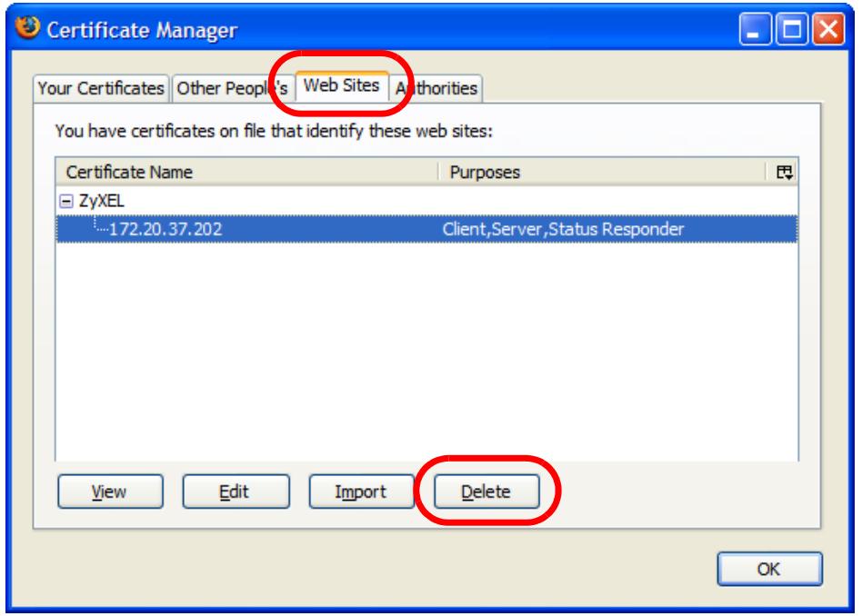862x616 pixels.
Task: Select the Web Sites tab
Action: [341, 85]
